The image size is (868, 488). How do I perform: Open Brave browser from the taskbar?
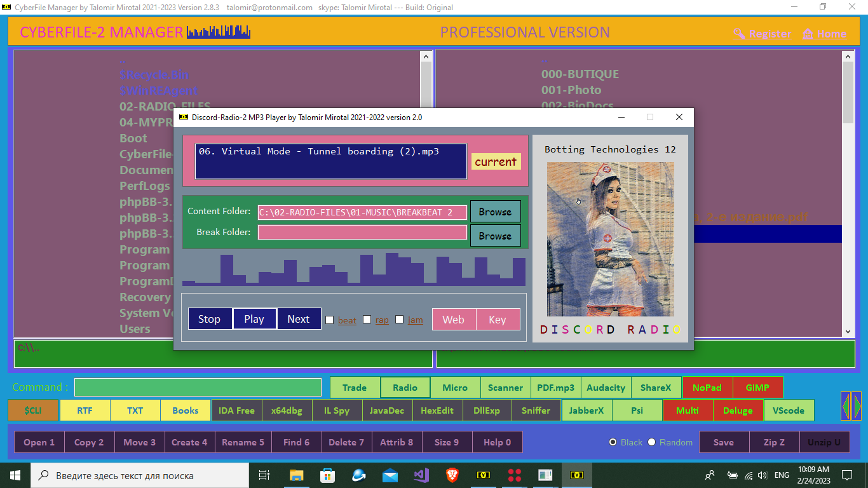pos(452,475)
